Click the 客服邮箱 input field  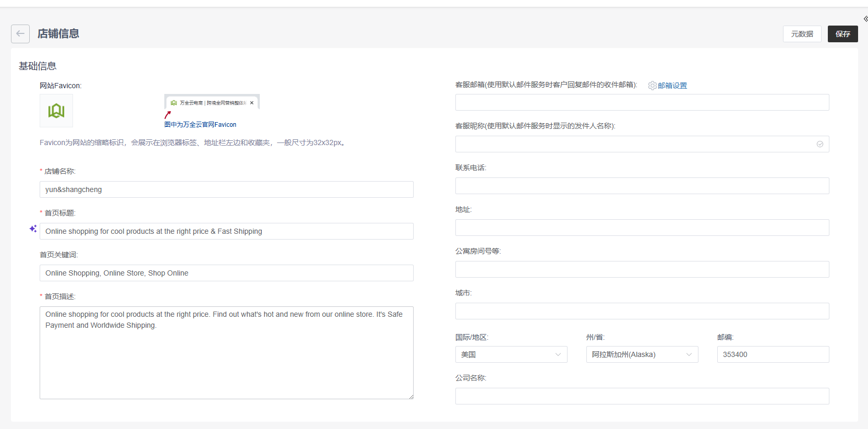click(642, 102)
